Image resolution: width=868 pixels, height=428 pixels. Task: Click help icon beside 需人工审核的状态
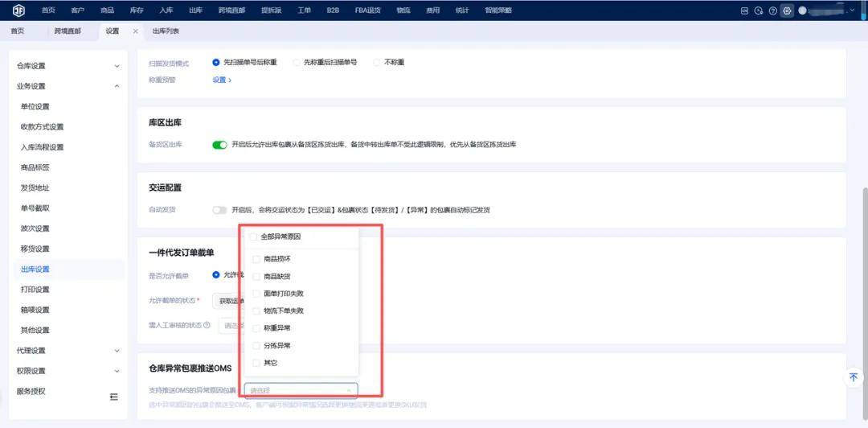[207, 325]
